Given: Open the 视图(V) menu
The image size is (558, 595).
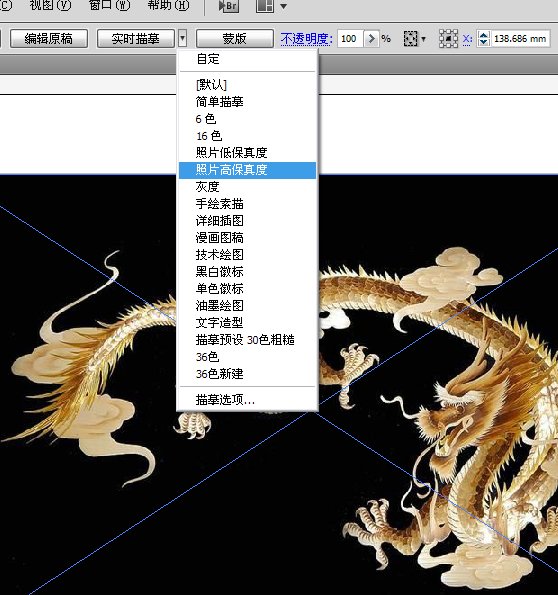Looking at the screenshot, I should coord(50,5).
